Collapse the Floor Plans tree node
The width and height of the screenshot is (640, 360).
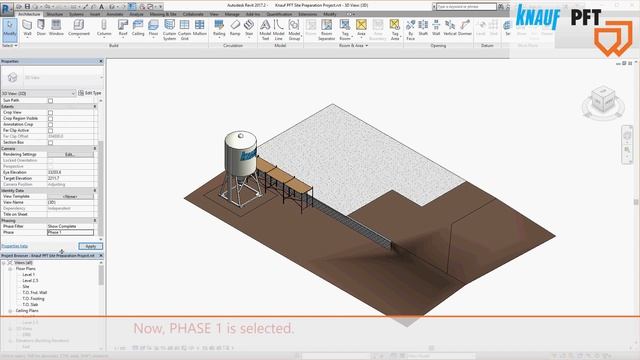[10, 269]
